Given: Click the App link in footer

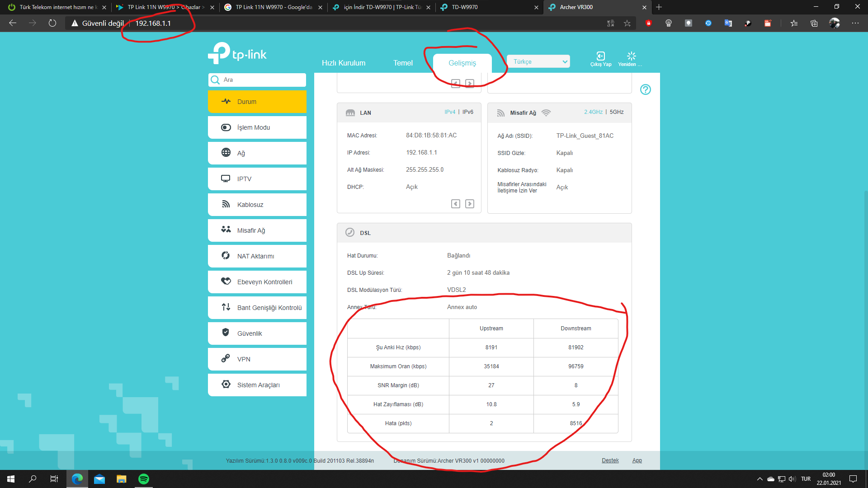Looking at the screenshot, I should pyautogui.click(x=637, y=460).
